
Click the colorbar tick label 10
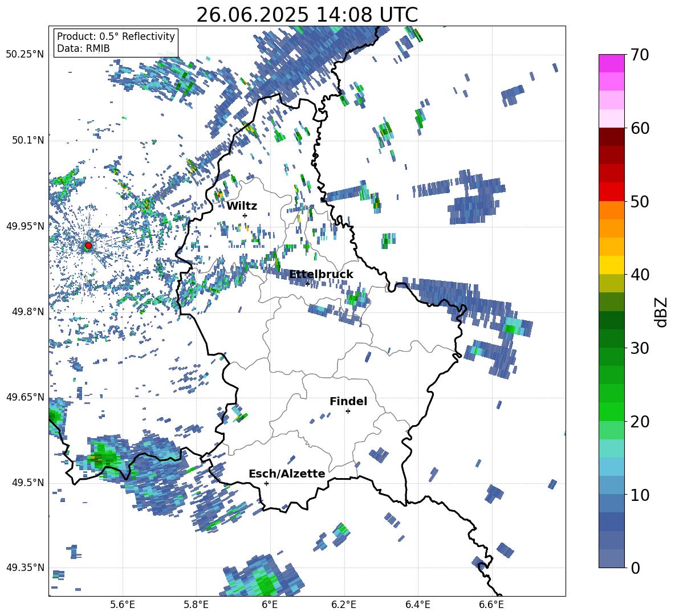[x=640, y=495]
